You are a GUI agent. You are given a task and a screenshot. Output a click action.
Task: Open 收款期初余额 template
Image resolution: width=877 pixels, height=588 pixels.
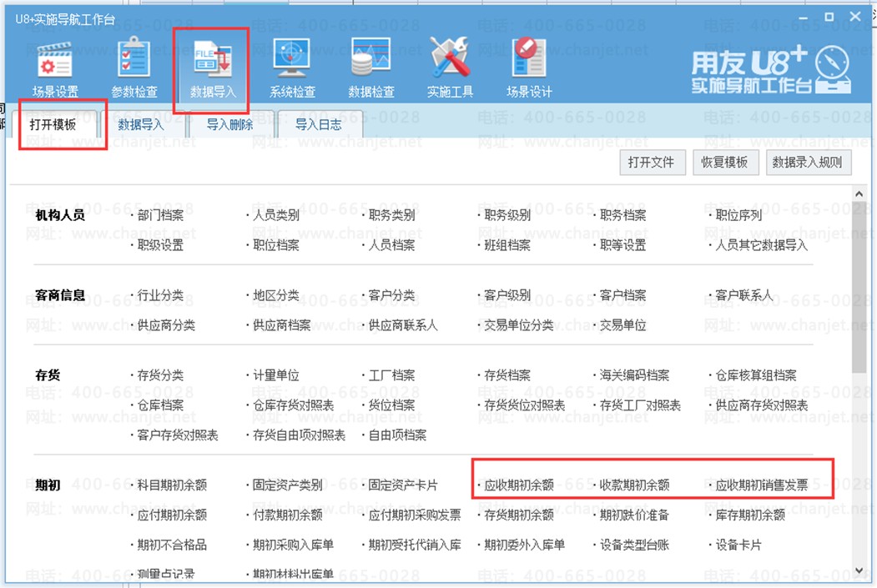click(x=635, y=485)
